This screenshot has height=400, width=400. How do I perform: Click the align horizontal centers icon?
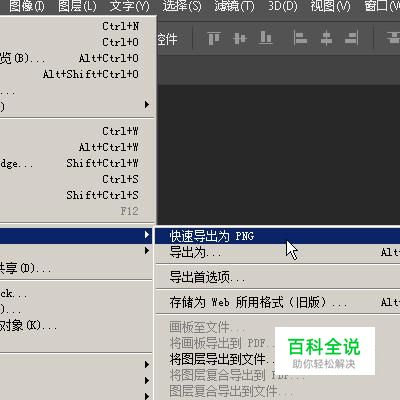pos(326,38)
